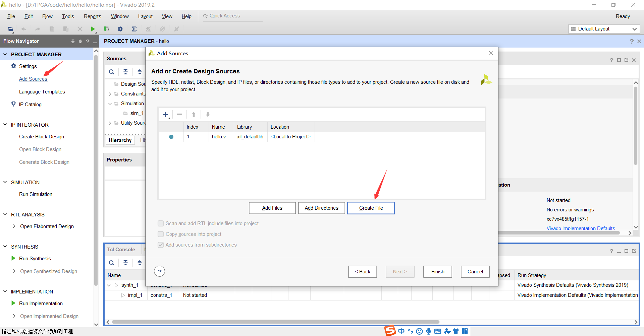The height and width of the screenshot is (336, 644).
Task: Toggle Chinese/English mode in IME bar
Action: pos(401,331)
